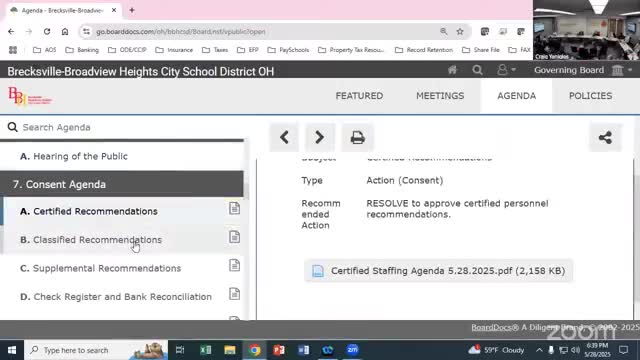Select the AGENDA tab
This screenshot has width=640, height=360.
516,96
